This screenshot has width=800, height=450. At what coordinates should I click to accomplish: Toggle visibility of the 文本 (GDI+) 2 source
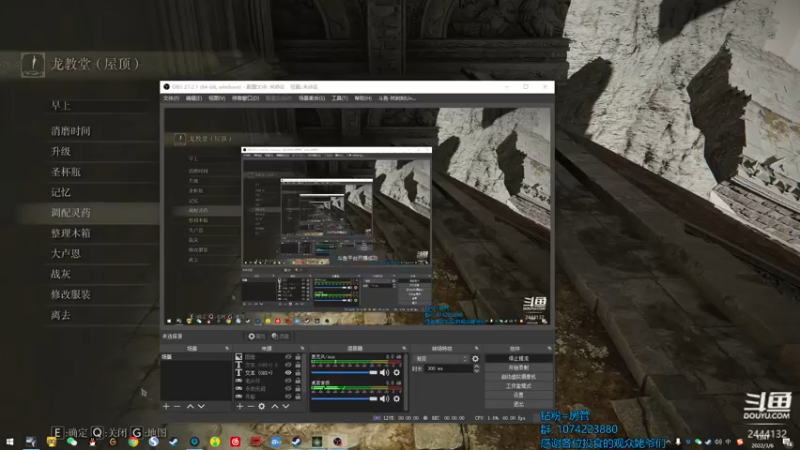tap(288, 365)
